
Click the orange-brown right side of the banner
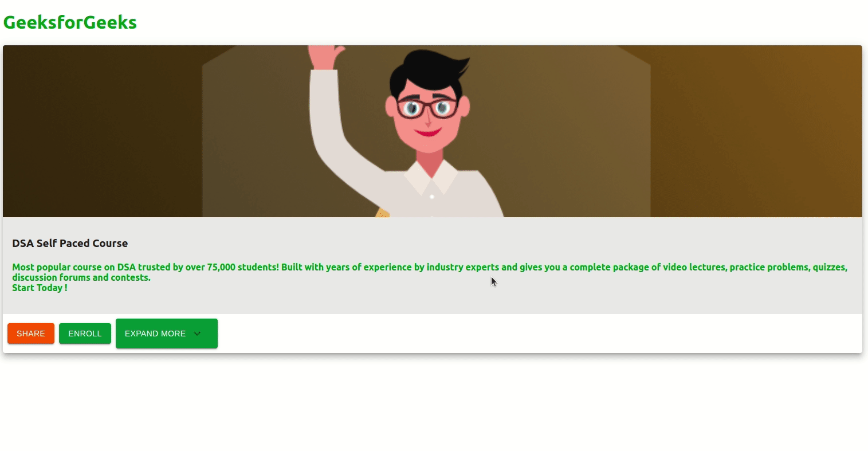coord(756,131)
